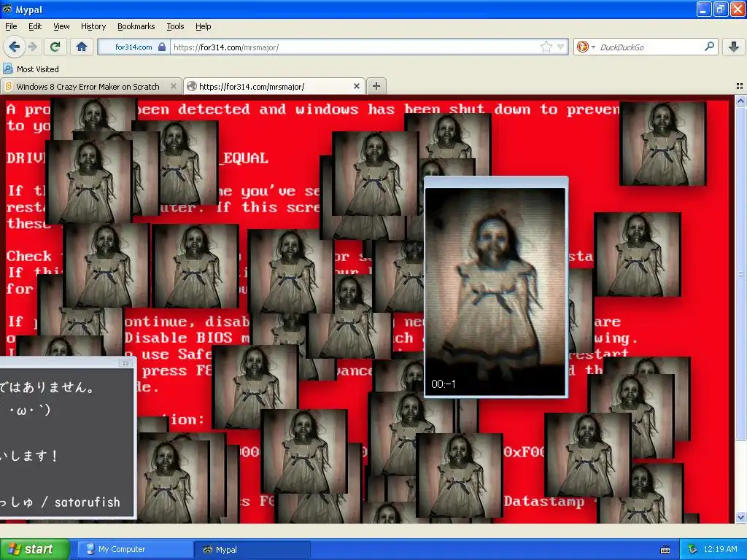Open a new tab with plus button
This screenshot has height=560, width=747.
(x=376, y=86)
